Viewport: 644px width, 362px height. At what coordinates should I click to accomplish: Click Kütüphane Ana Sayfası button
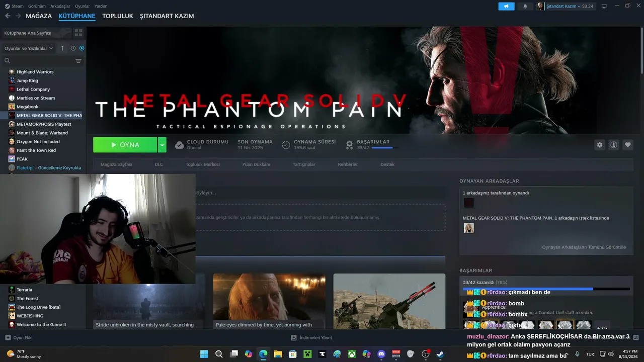35,33
